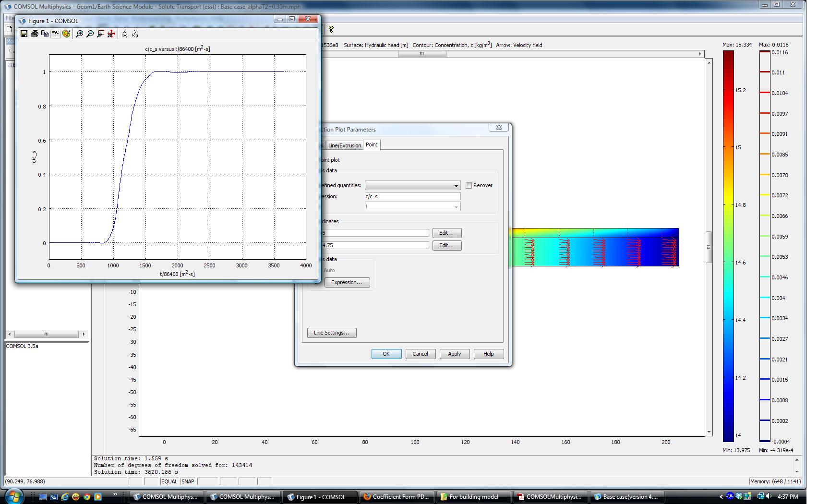Toggle the x log axis button
818x504 pixels.
click(125, 34)
